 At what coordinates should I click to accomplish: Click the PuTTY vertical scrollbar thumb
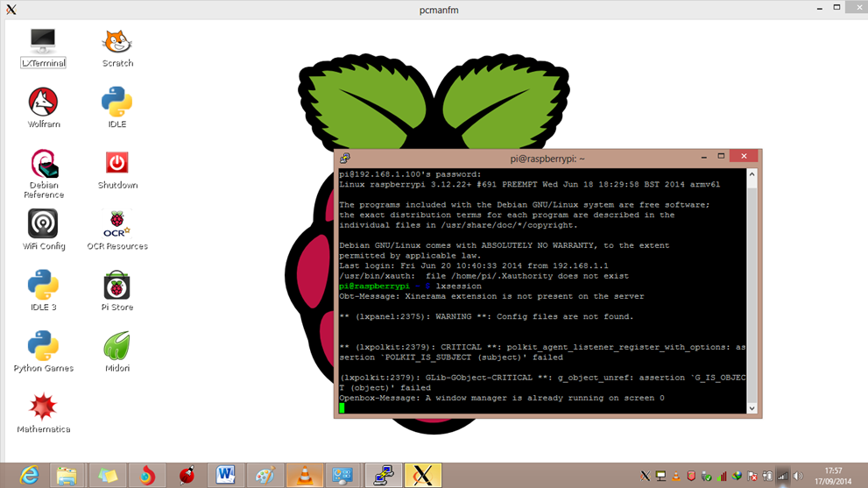pos(752,294)
